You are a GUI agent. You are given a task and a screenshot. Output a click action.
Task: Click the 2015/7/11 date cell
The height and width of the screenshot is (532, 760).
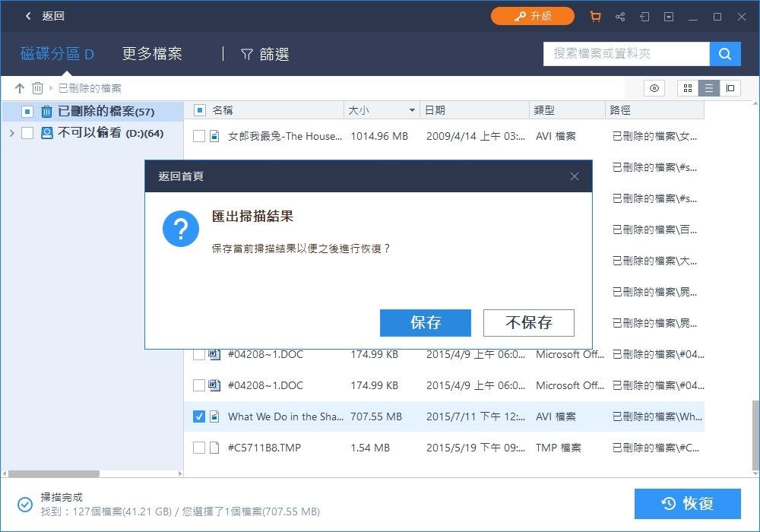coord(476,416)
